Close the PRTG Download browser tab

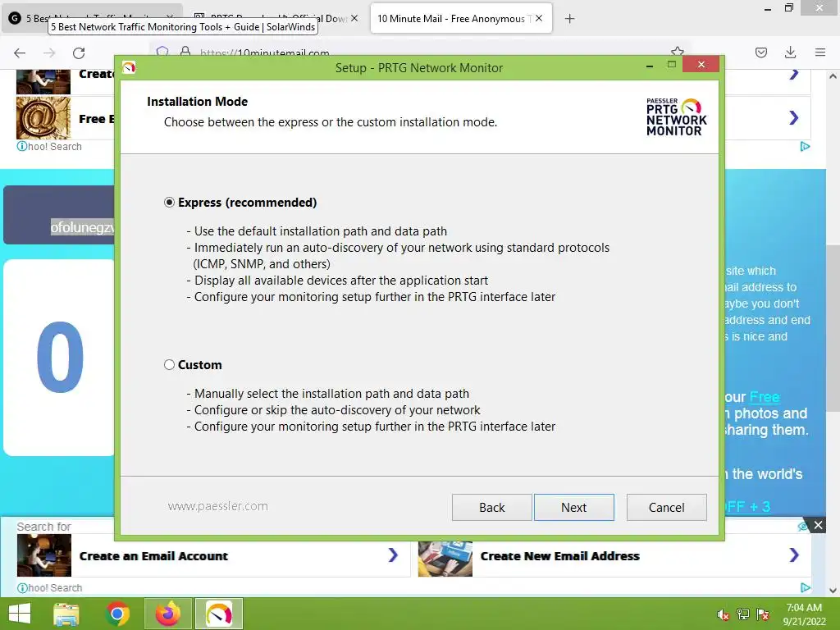coord(354,18)
